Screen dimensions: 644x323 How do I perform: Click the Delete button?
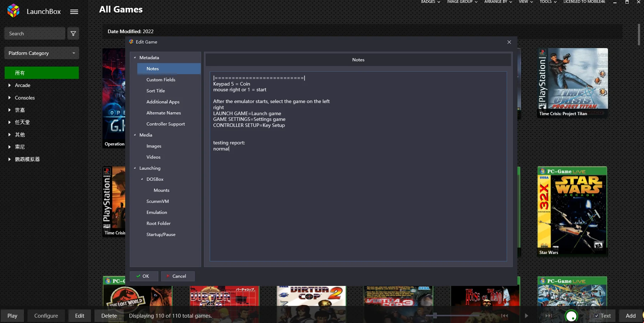109,316
